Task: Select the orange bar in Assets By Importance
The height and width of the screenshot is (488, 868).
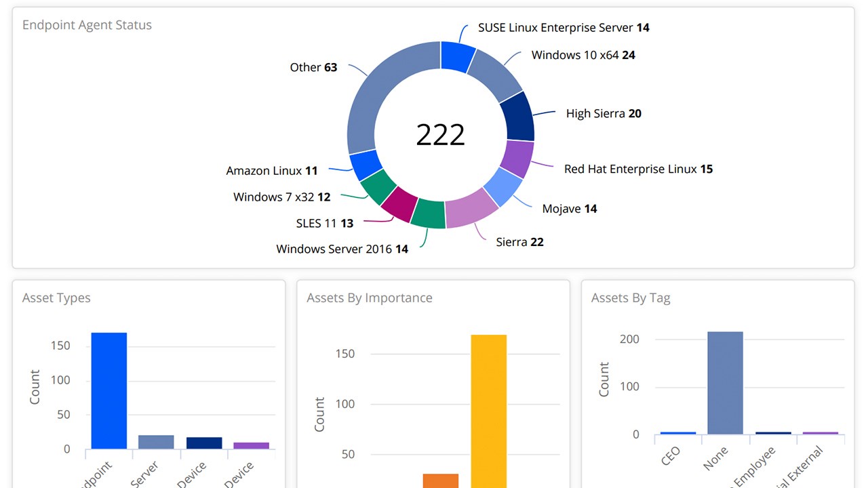Action: pos(441,481)
